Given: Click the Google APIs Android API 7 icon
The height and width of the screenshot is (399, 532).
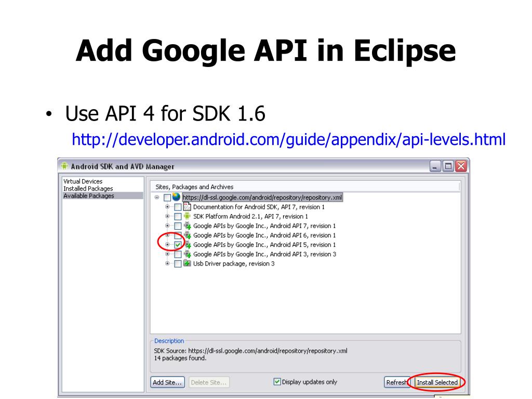Looking at the screenshot, I should pos(187,225).
